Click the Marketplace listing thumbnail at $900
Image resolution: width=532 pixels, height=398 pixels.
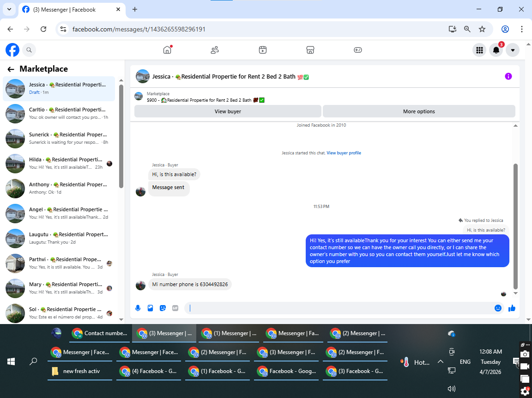click(x=139, y=97)
